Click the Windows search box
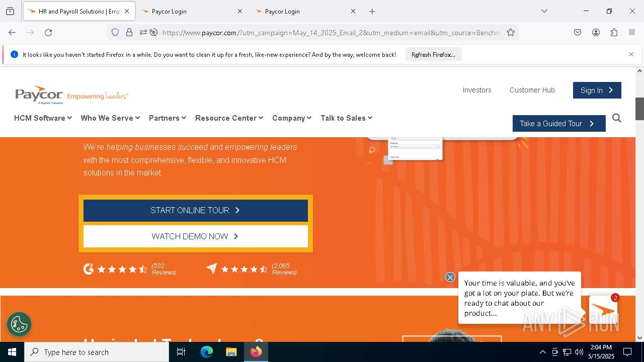The height and width of the screenshot is (362, 644). [97, 352]
